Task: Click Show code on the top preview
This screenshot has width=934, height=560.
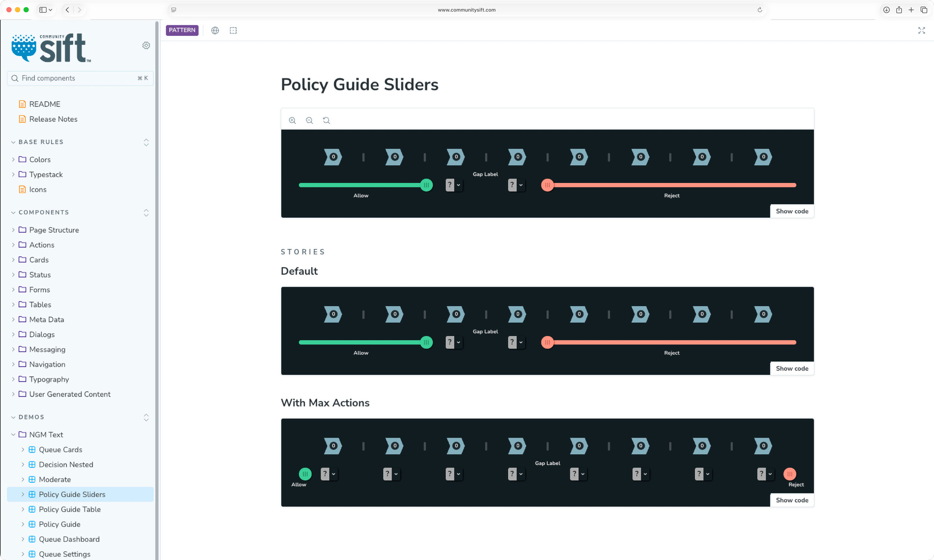Action: [792, 211]
